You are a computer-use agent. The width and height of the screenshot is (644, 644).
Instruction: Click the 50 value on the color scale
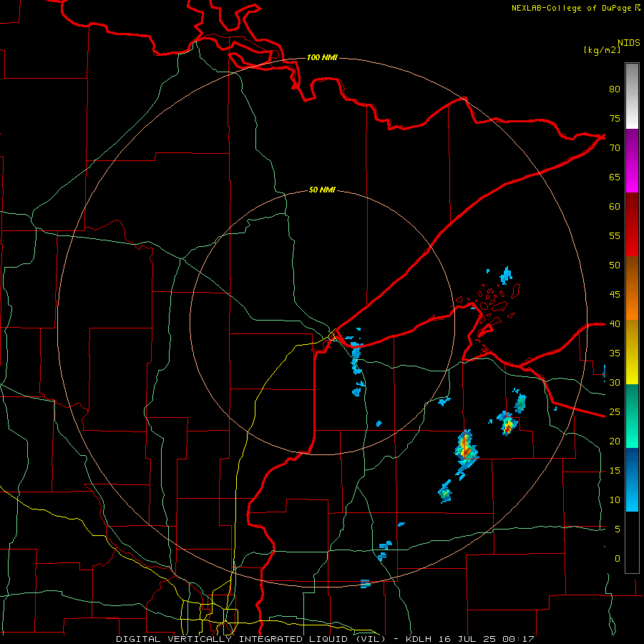615,265
